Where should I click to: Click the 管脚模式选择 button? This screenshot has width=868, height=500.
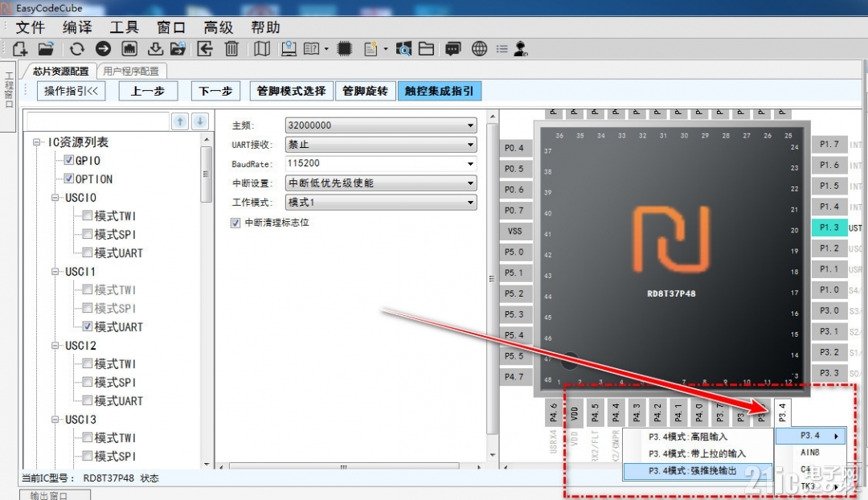[291, 91]
